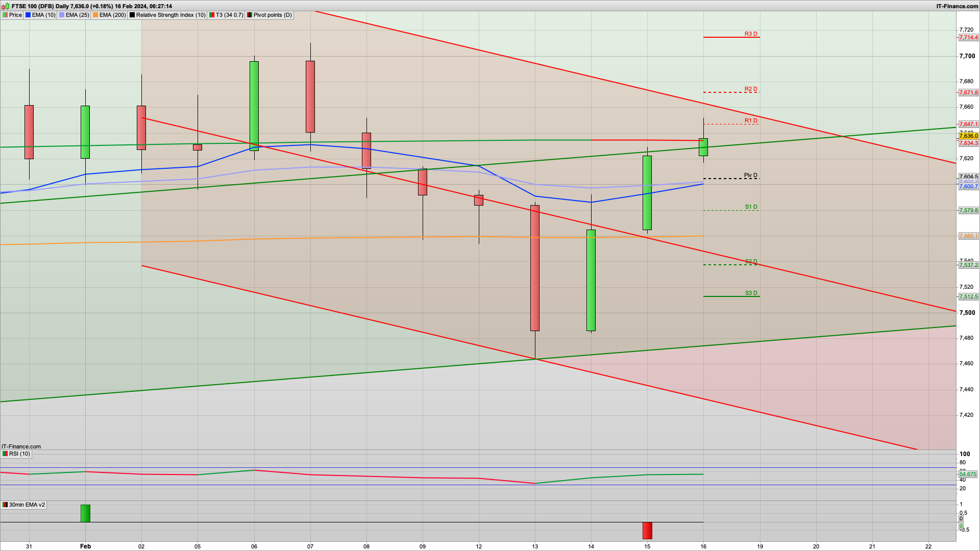Click the IT-Finance.com label in title bar

point(957,6)
